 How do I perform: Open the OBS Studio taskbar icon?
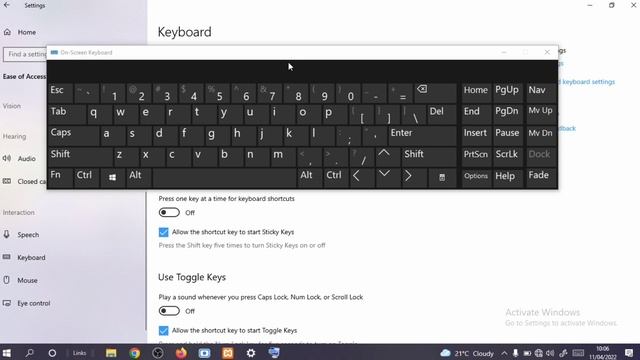(x=158, y=353)
